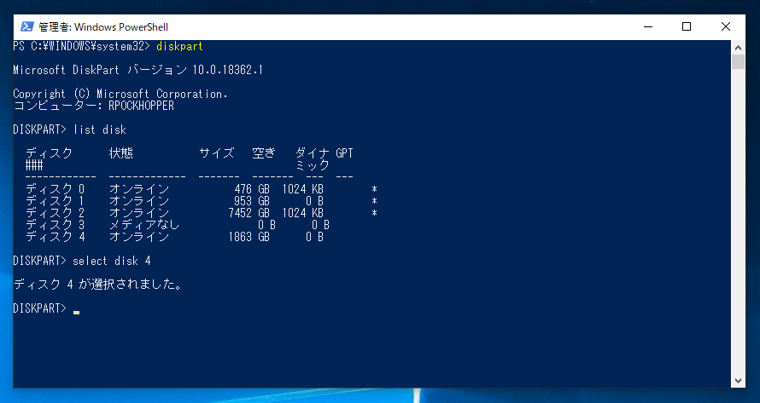Click the PowerShell icon in title bar
The image size is (760, 403).
(27, 27)
